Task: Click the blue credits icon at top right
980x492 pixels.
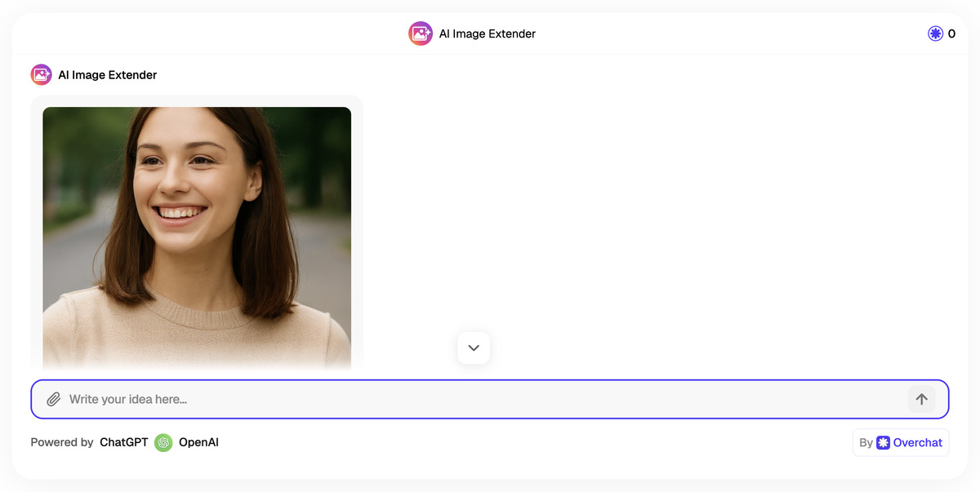Action: click(935, 33)
